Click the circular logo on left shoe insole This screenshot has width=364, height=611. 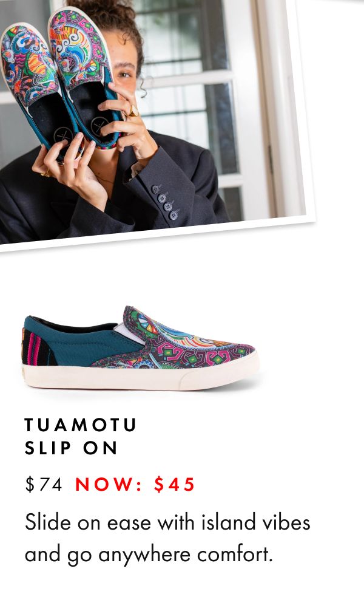click(x=63, y=135)
